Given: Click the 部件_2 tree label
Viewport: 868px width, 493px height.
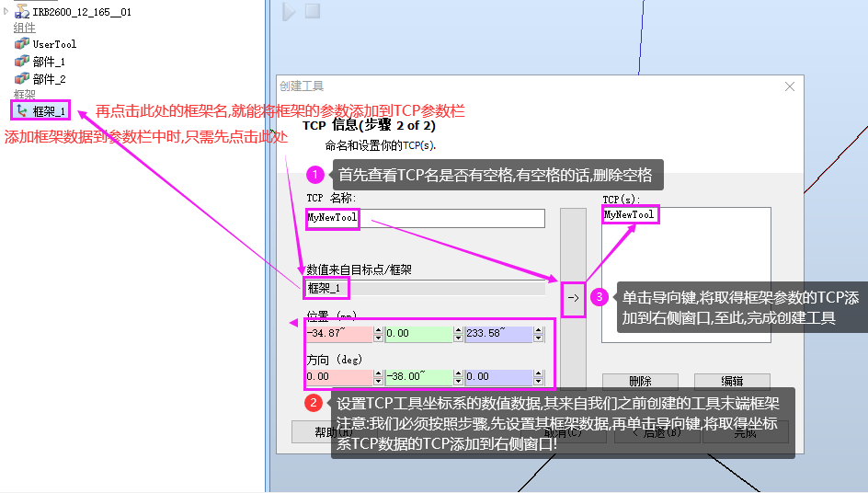Looking at the screenshot, I should 49,79.
